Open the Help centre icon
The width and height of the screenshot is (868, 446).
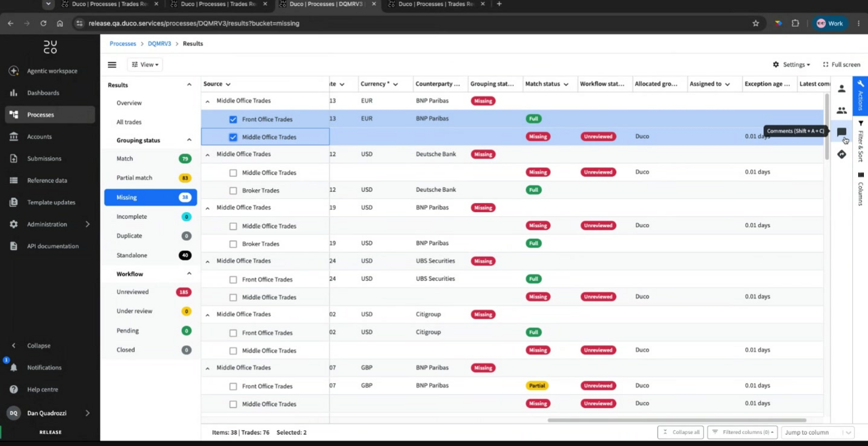14,389
